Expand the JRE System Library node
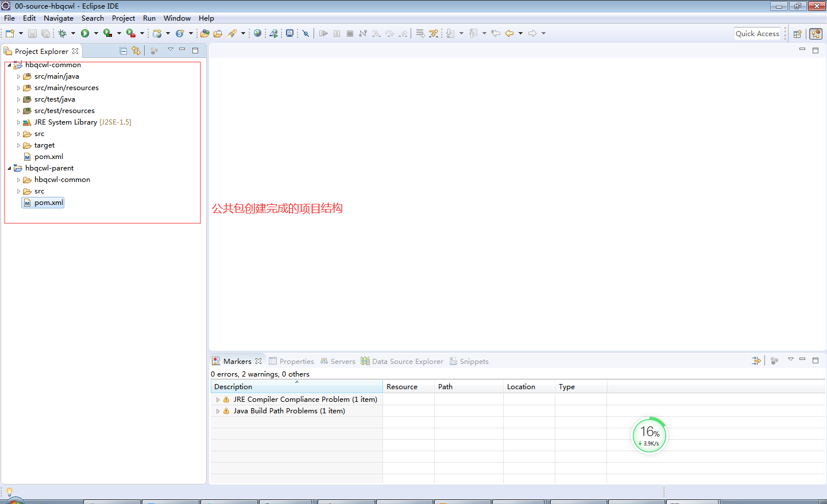Viewport: 827px width, 504px height. (x=18, y=122)
